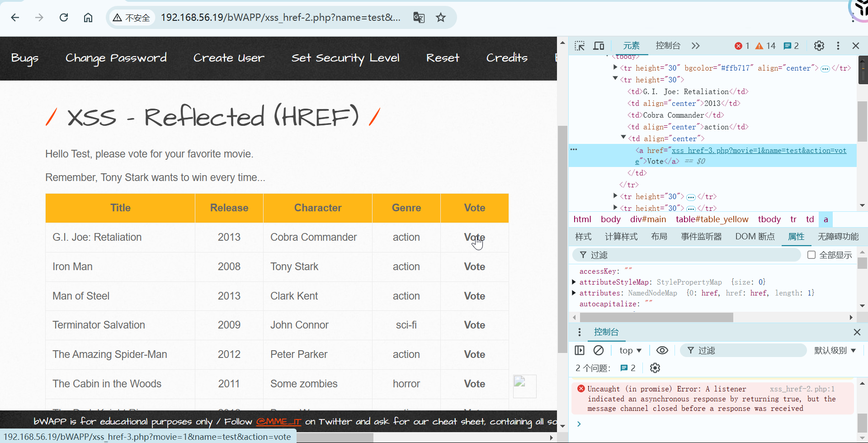This screenshot has width=868, height=443.
Task: Show the console sidebar panel icon
Action: pyautogui.click(x=580, y=350)
